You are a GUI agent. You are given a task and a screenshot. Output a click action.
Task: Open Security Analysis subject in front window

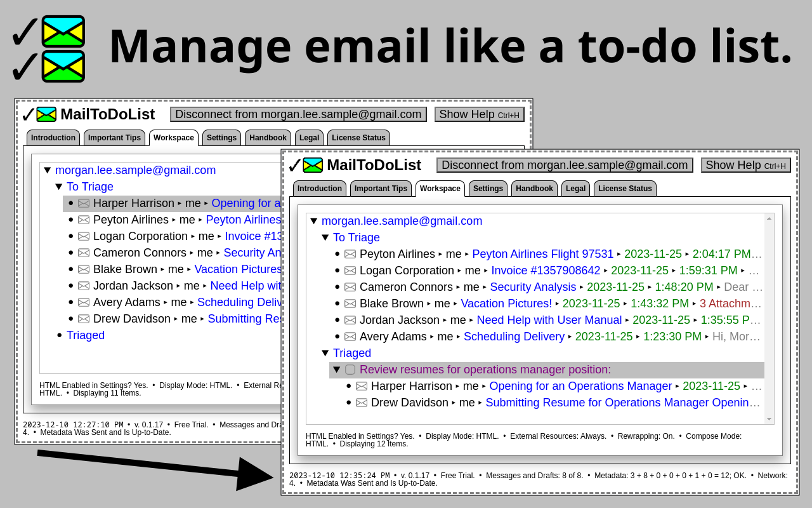point(533,287)
